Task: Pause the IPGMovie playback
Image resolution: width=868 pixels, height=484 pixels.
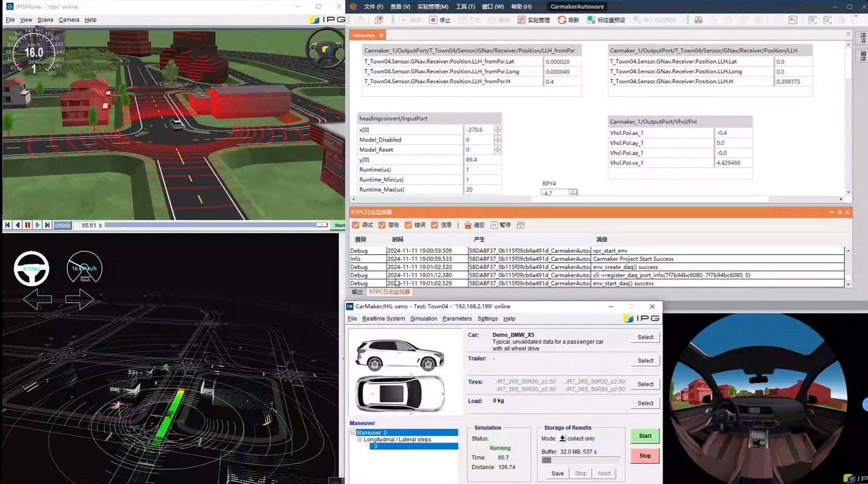Action: (28, 225)
